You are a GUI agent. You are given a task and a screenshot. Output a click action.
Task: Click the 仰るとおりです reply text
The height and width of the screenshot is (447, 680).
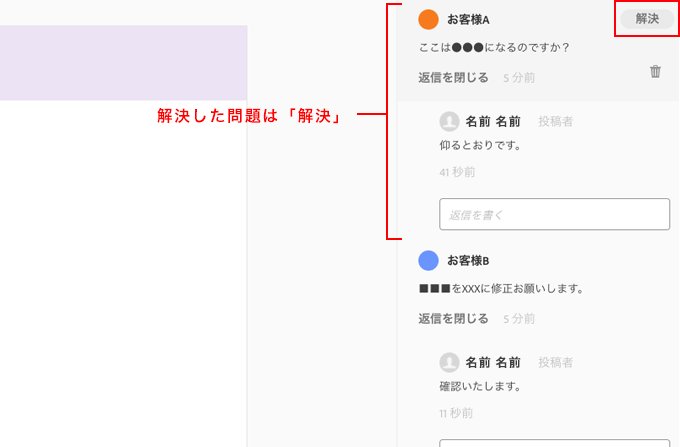coord(480,145)
